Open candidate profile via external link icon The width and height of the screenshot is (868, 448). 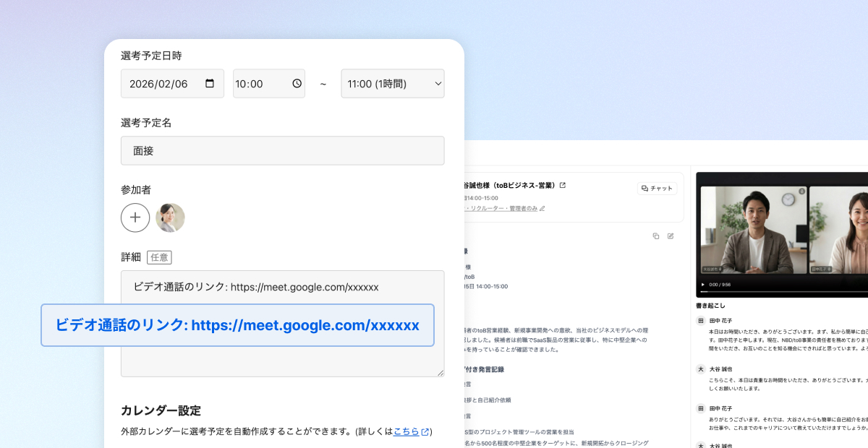[563, 185]
